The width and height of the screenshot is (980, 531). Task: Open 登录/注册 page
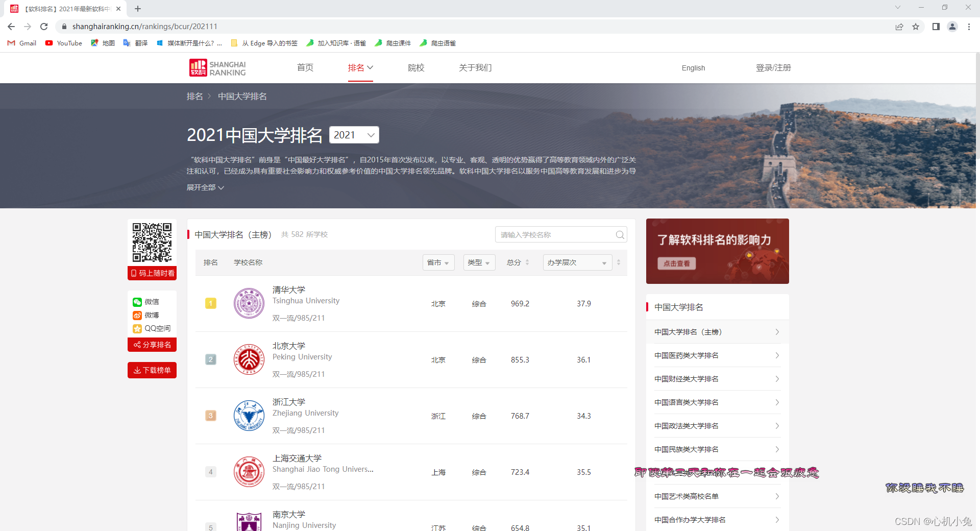773,68
